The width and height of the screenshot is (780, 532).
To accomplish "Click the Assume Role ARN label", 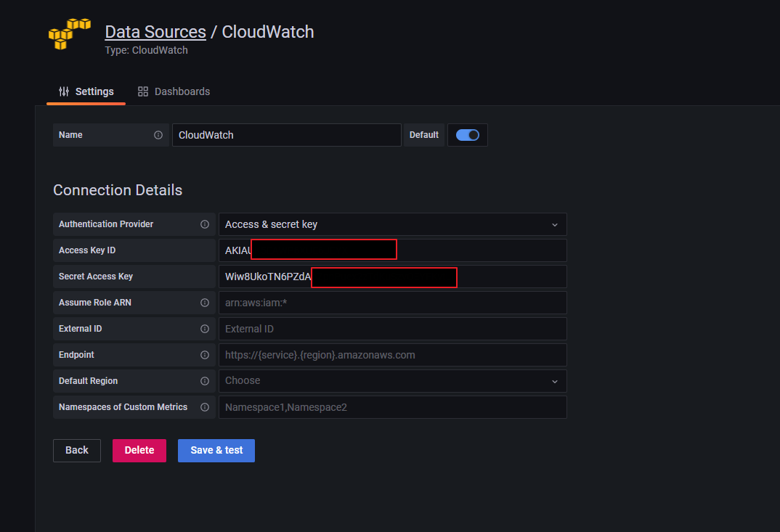I will (95, 303).
